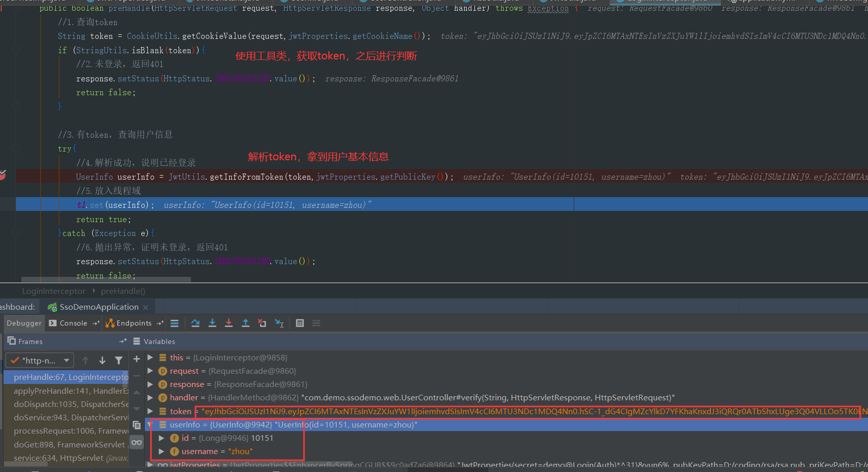Screen dimensions: 868x472
Task: Click Show Execution Point icon
Action: click(175, 323)
